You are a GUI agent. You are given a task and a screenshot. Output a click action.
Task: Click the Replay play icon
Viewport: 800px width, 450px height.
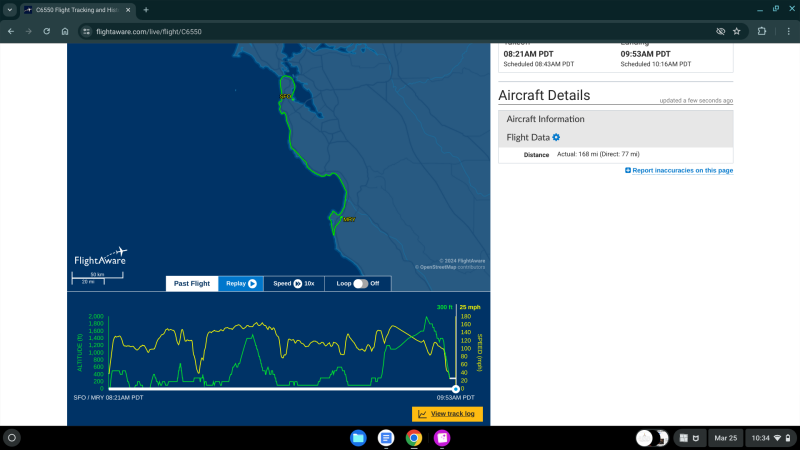tap(252, 284)
